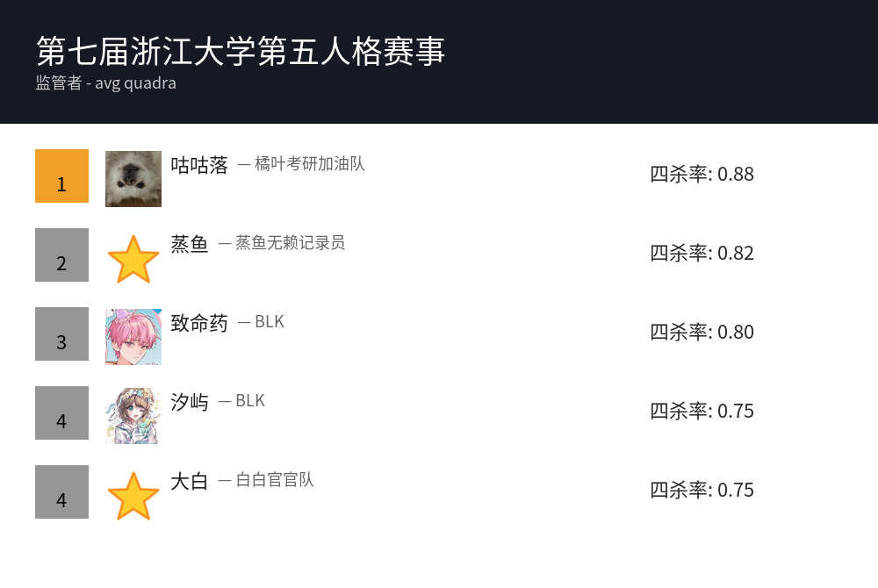Click the 四杀率: 0.88 stat
878x588 pixels.
click(702, 174)
